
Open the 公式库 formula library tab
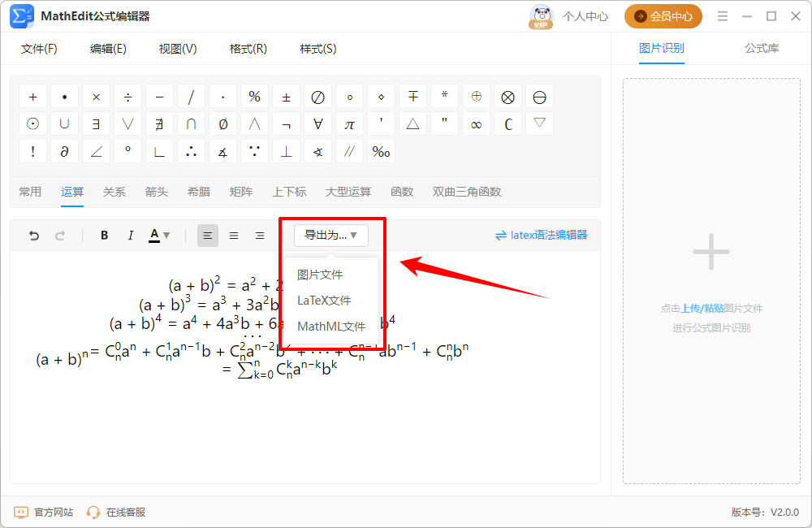pyautogui.click(x=762, y=48)
